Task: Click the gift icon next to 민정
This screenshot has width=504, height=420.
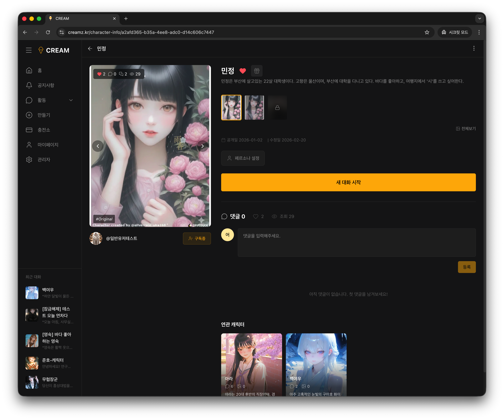Action: point(257,71)
